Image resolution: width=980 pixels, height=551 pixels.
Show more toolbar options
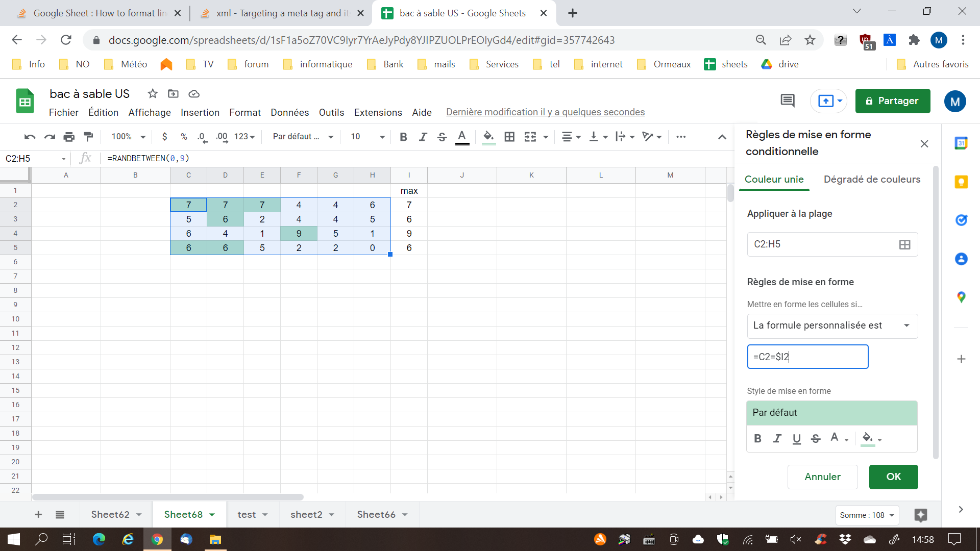(x=681, y=137)
